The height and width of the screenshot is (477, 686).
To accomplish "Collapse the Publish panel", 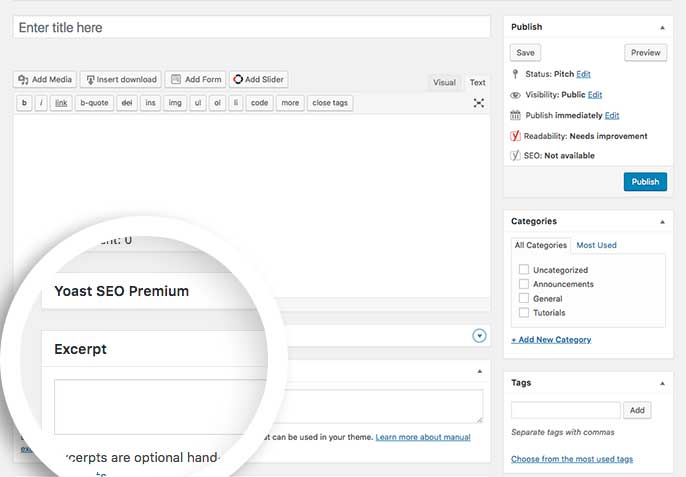I will click(662, 28).
